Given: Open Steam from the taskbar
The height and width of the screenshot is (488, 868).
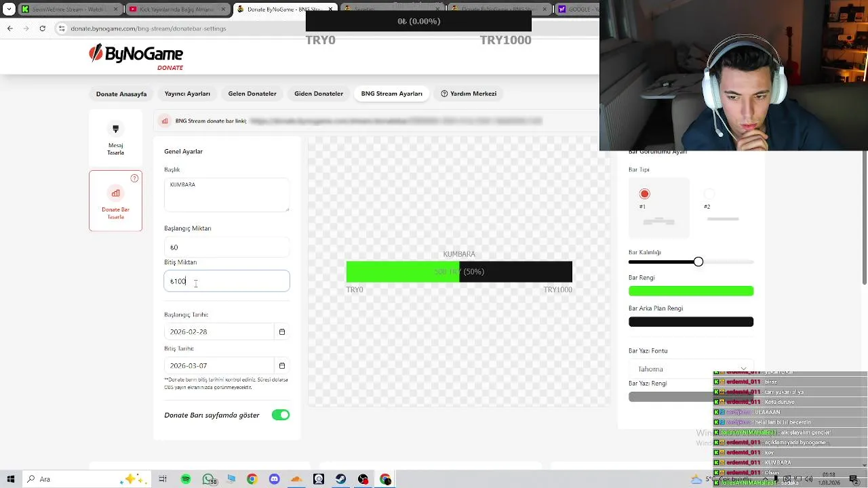Looking at the screenshot, I should pyautogui.click(x=340, y=479).
